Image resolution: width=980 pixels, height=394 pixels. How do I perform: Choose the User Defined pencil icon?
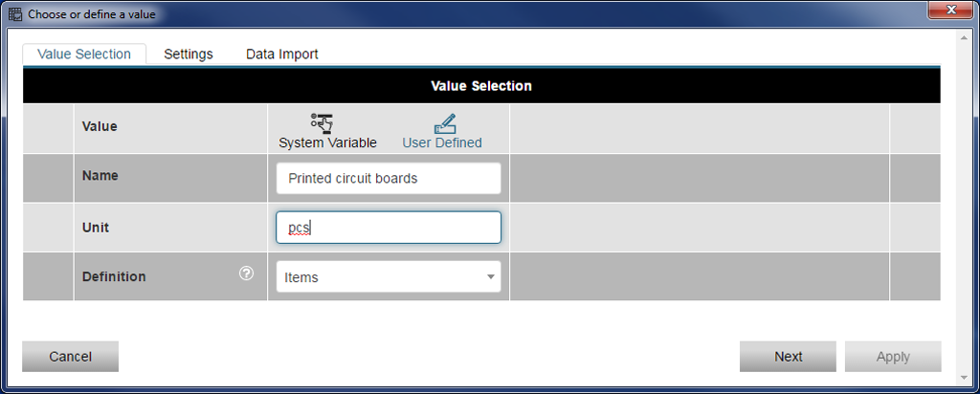click(444, 123)
